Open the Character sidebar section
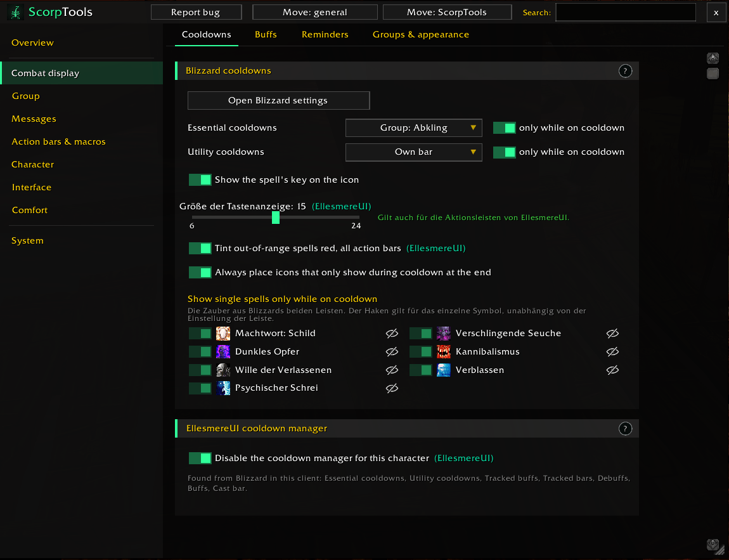Image resolution: width=729 pixels, height=560 pixels. click(32, 165)
